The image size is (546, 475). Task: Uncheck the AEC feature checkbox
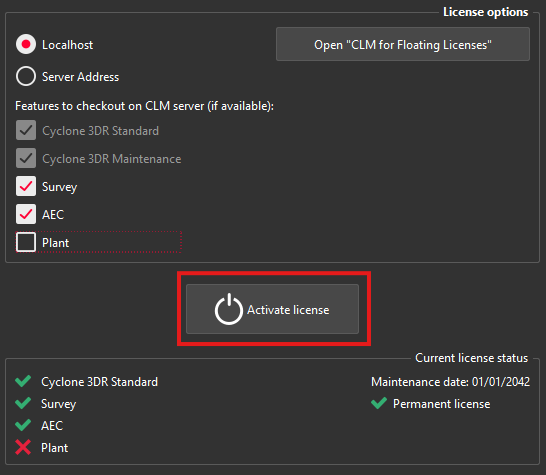point(26,214)
